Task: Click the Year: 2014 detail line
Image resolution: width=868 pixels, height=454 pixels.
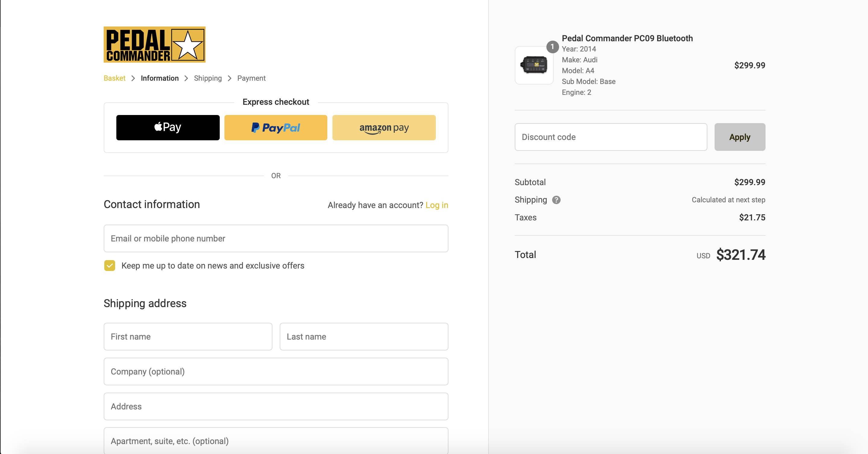Action: [x=579, y=49]
